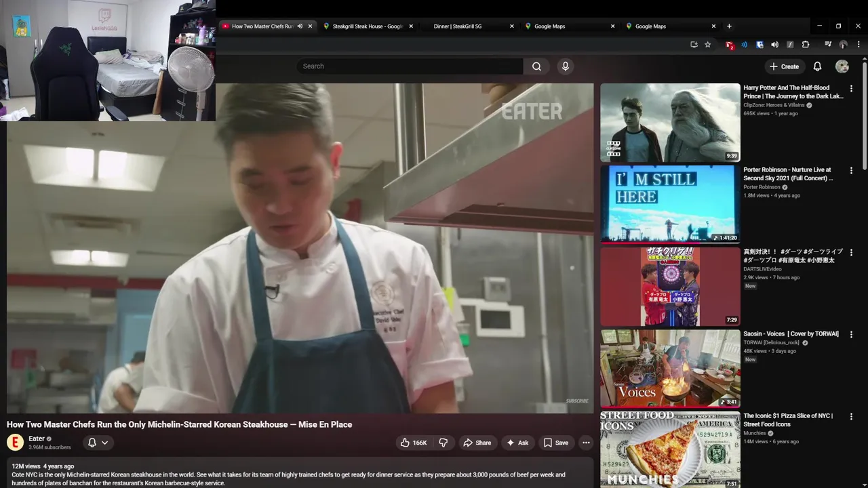Screen dimensions: 868x488
Task: Close the Steakgrill Steak House tab
Action: click(x=411, y=26)
